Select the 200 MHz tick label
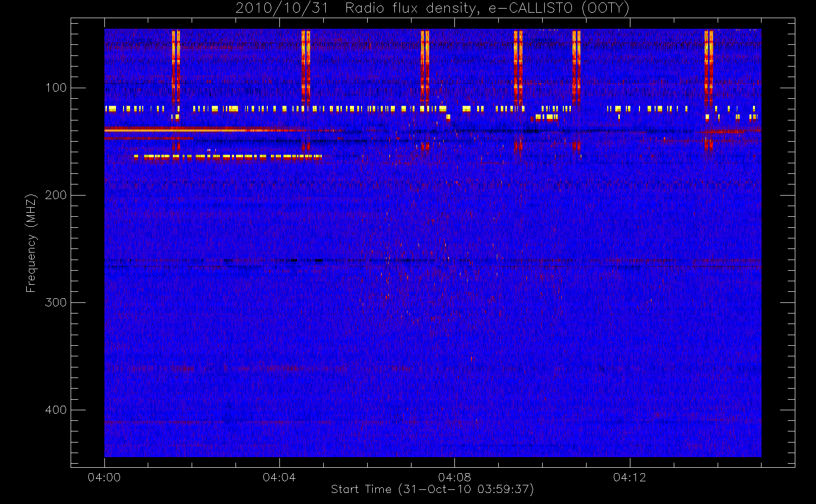Viewport: 816px width, 504px height. point(56,195)
